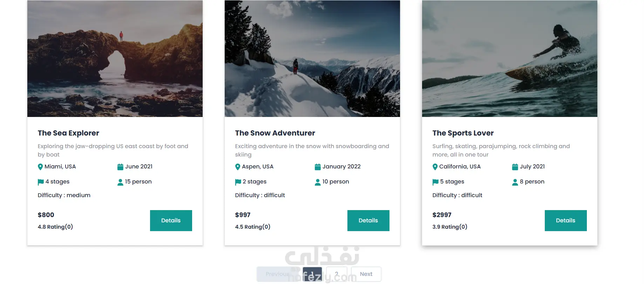The height and width of the screenshot is (284, 644).
Task: Click the location pin icon beside Miami, USA
Action: point(40,167)
